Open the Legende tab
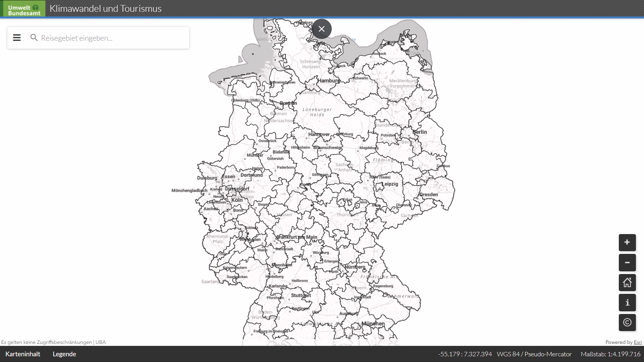 tap(64, 354)
